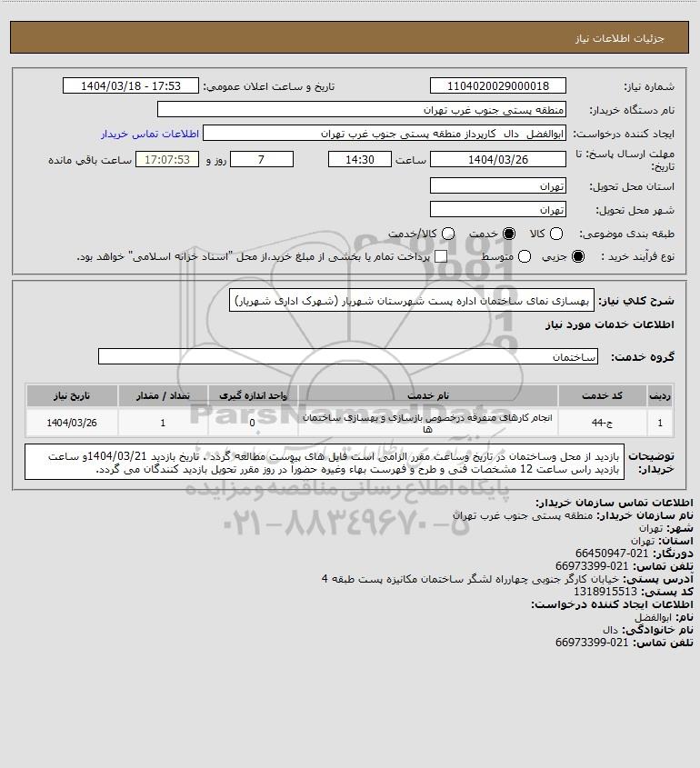The image size is (700, 768).
Task: Click the تعداد / مقدار column header
Action: coord(163,395)
